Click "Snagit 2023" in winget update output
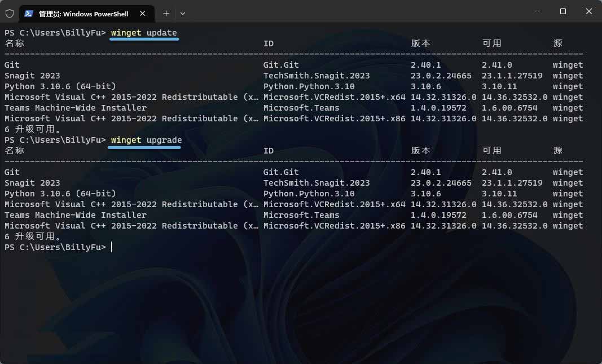The width and height of the screenshot is (602, 364). 32,76
